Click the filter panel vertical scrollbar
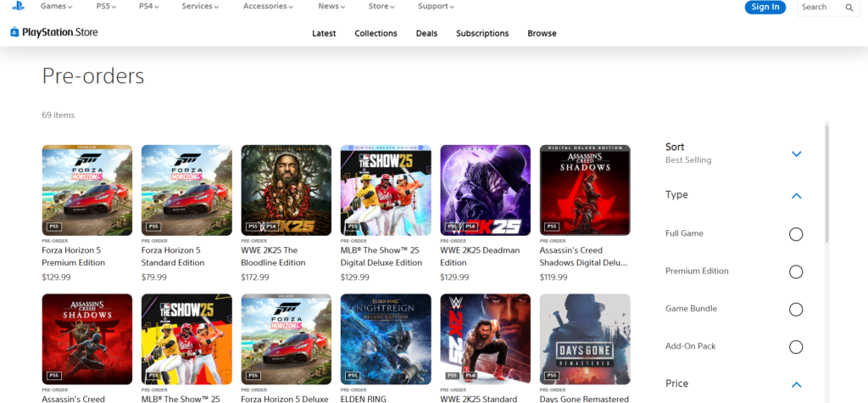Image resolution: width=868 pixels, height=403 pixels. tap(827, 183)
